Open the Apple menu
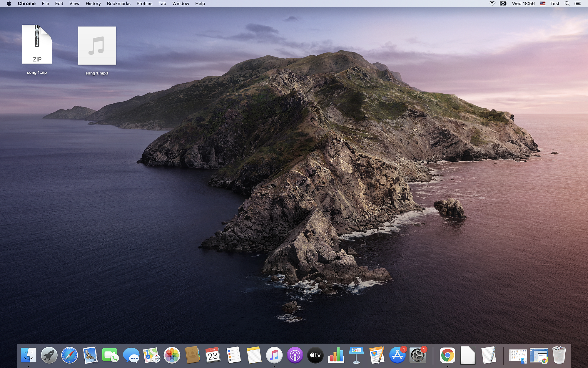The image size is (588, 368). 9,4
